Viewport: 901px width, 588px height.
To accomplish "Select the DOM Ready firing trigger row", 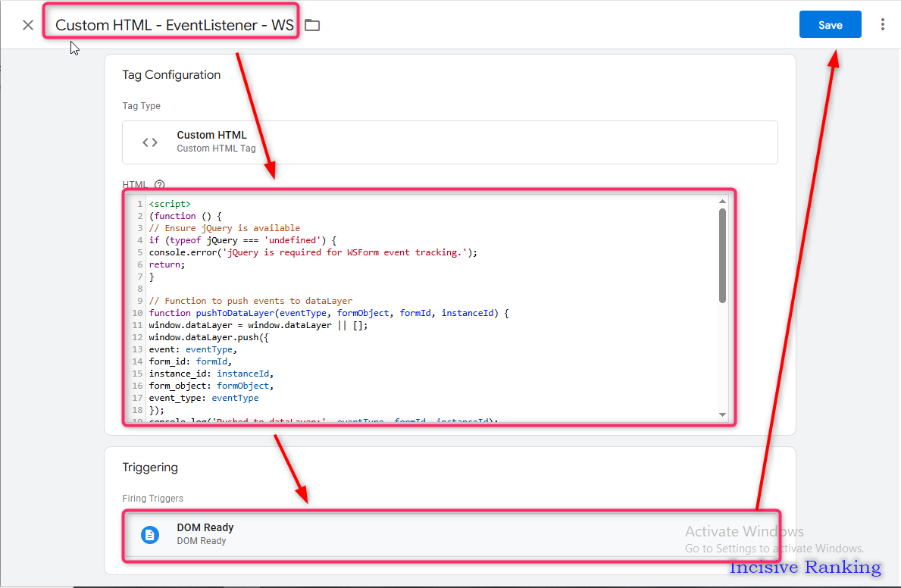I will 452,534.
